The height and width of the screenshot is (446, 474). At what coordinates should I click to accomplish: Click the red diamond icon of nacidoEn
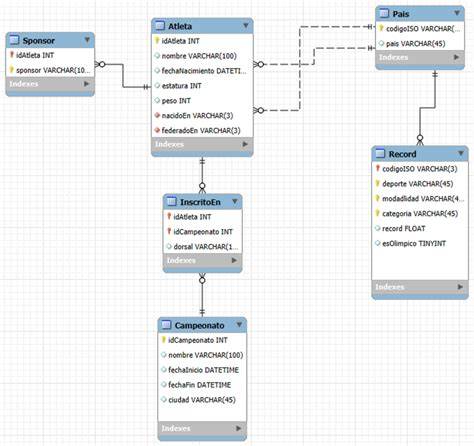click(x=157, y=115)
